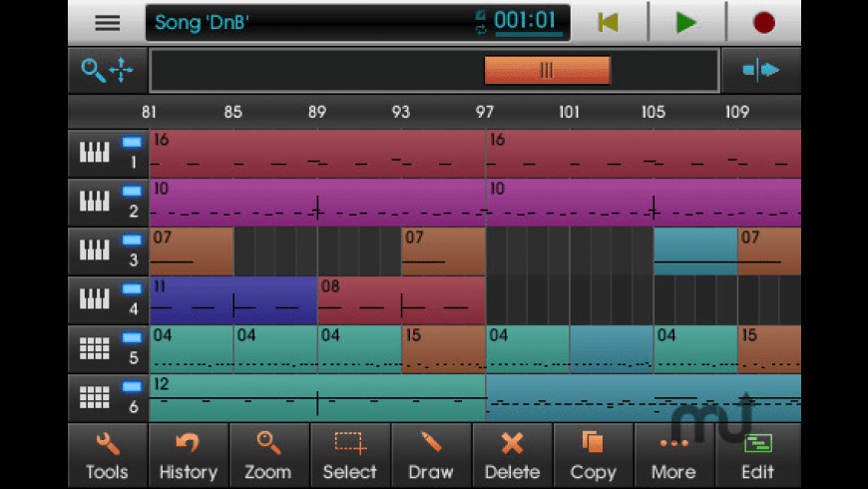Choose the Copy tool
Screen dimensions: 868x489
593,456
